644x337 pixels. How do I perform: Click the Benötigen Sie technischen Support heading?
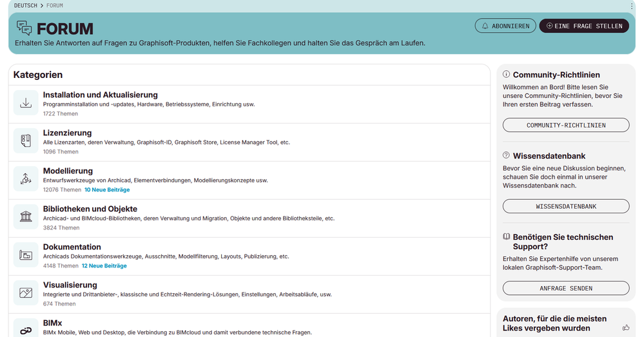click(563, 242)
